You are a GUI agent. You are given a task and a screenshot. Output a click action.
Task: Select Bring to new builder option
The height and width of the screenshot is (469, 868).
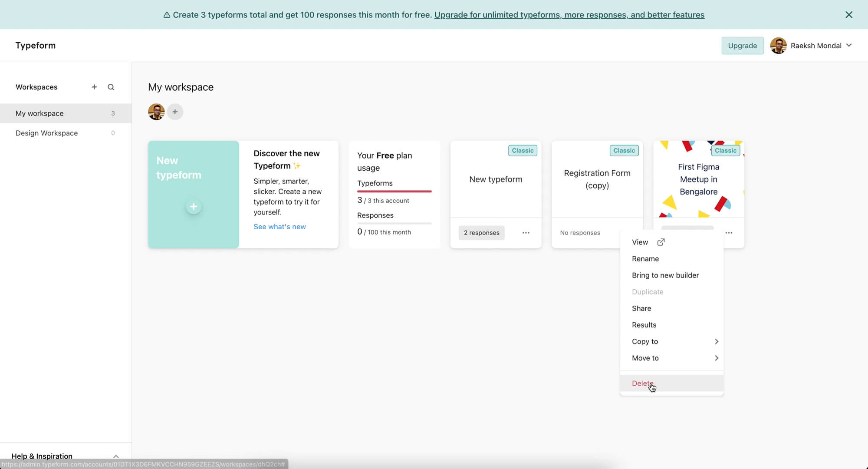pos(665,275)
